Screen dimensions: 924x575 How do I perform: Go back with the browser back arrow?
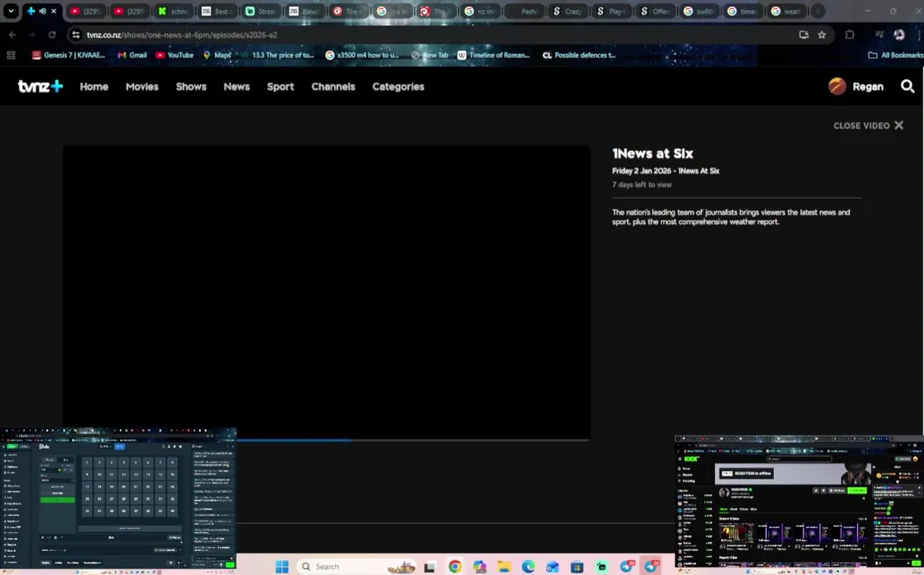pos(12,35)
